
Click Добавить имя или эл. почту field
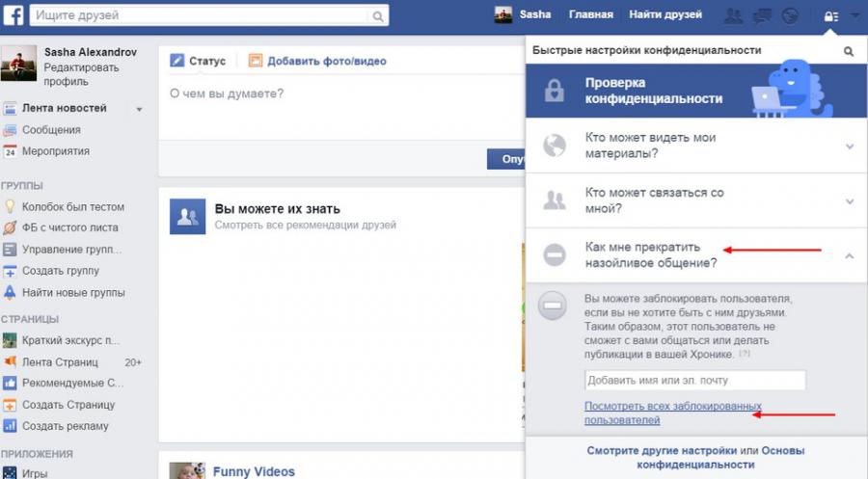pos(695,381)
